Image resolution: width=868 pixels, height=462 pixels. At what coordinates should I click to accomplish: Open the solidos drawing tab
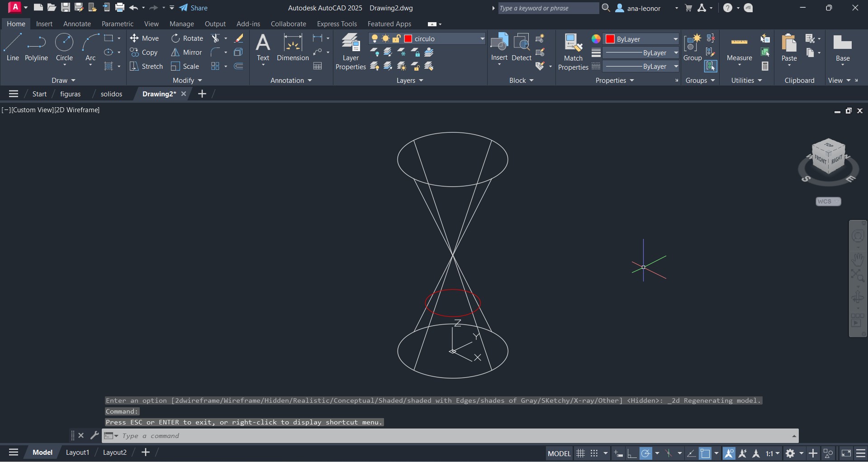tap(111, 94)
